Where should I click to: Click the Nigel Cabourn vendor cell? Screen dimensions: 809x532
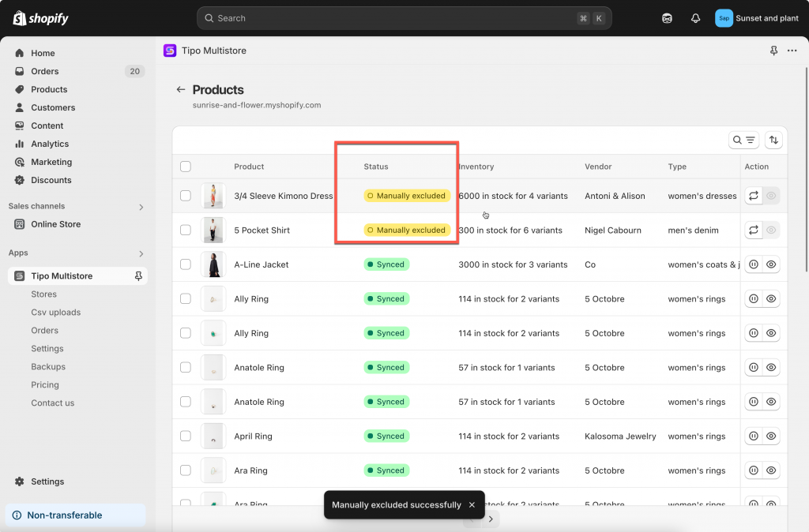(613, 230)
